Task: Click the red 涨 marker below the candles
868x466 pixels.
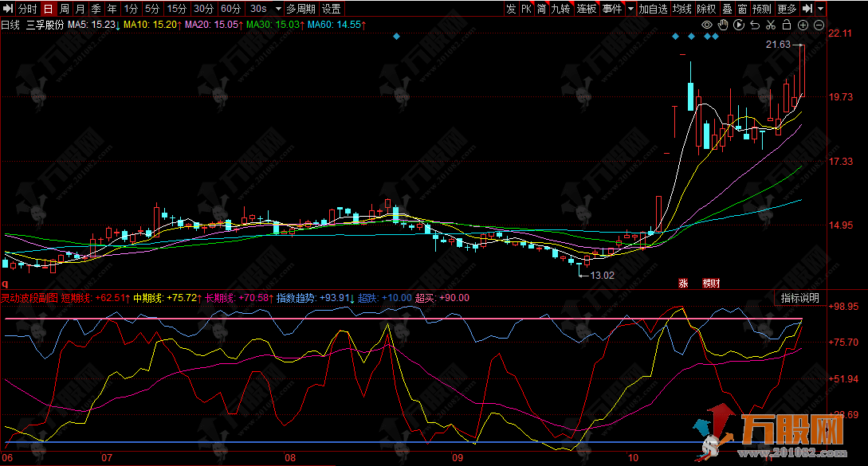Action: click(683, 282)
